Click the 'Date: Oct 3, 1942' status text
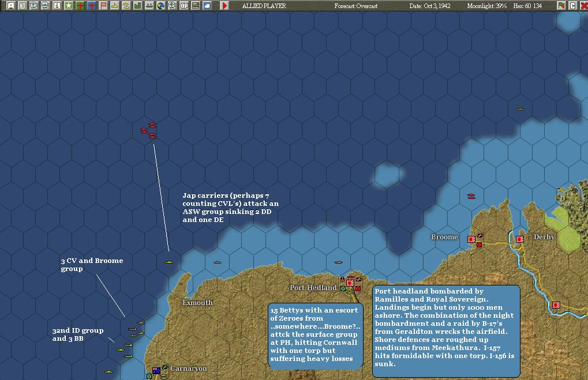Screen dimensions: 588x380 430,6
